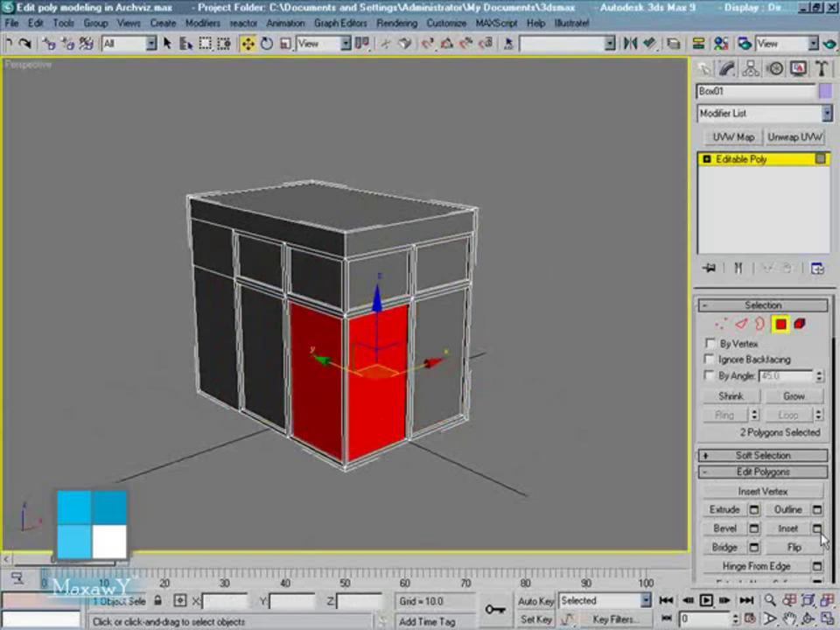This screenshot has width=840, height=630.
Task: Click the By Angle spinner arrows
Action: [x=819, y=375]
